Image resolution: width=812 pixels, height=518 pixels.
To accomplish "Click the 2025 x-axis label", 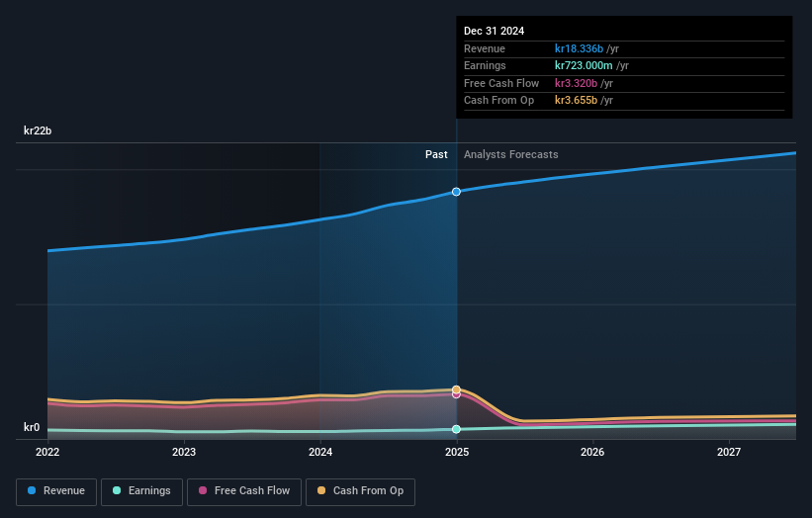I will (x=457, y=453).
